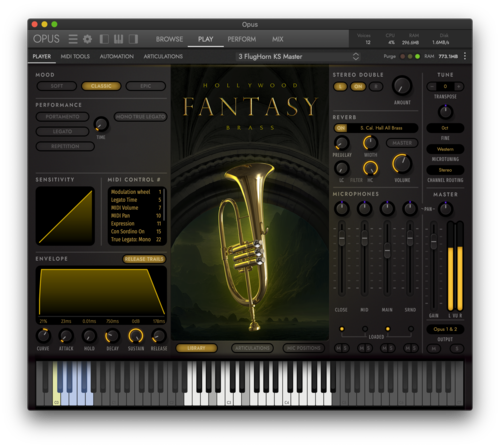This screenshot has width=500, height=447.
Task: Click the envelope Curve knob
Action: tap(43, 336)
